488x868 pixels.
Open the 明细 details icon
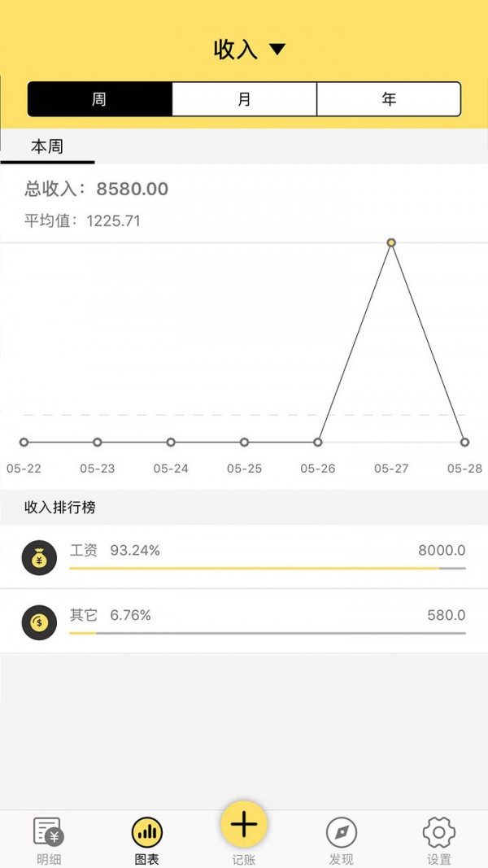49,833
